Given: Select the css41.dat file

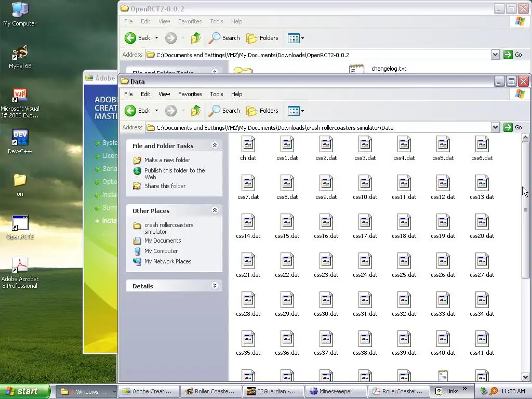Looking at the screenshot, I should pos(482,344).
